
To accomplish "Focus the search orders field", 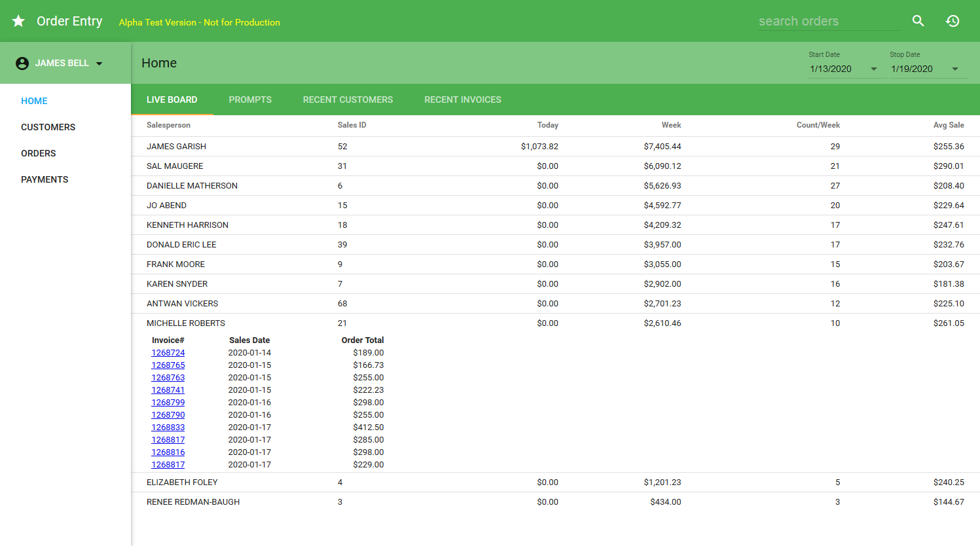I will (828, 21).
